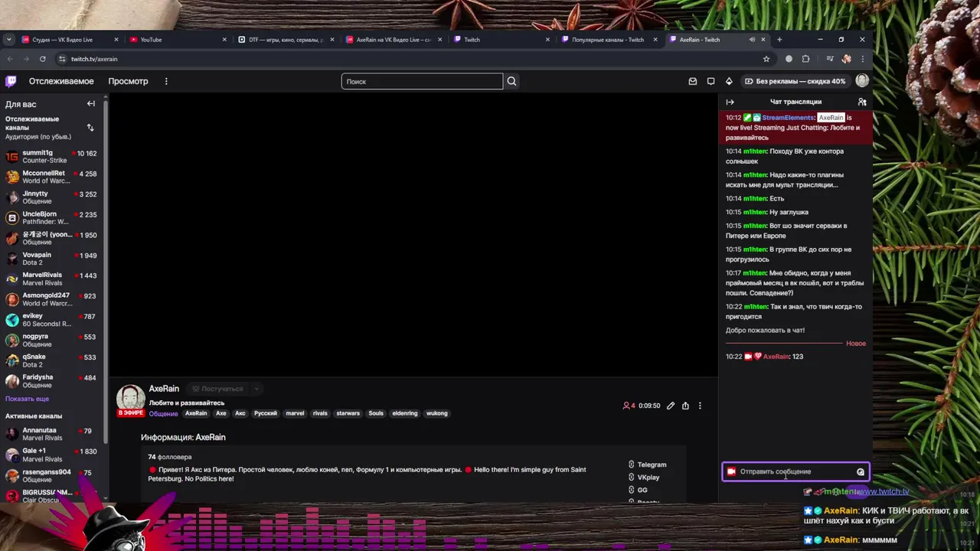Open nogpyra channel in sidebar

[x=51, y=340]
